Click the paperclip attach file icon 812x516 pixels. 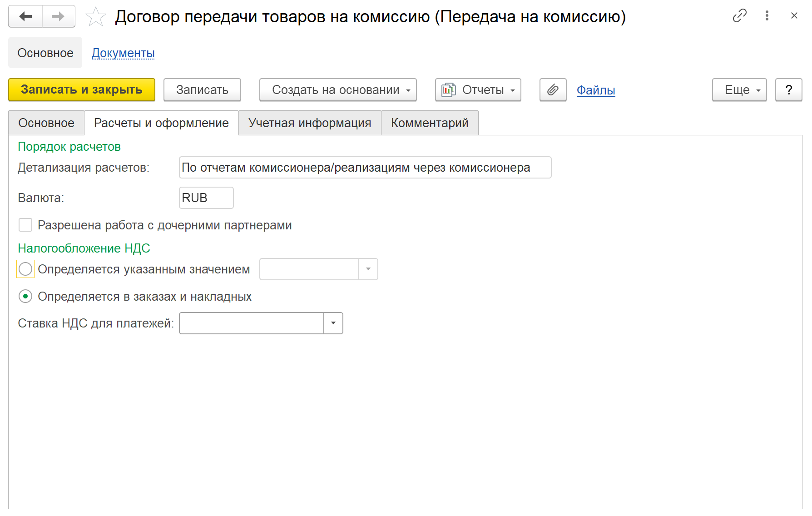(x=553, y=90)
